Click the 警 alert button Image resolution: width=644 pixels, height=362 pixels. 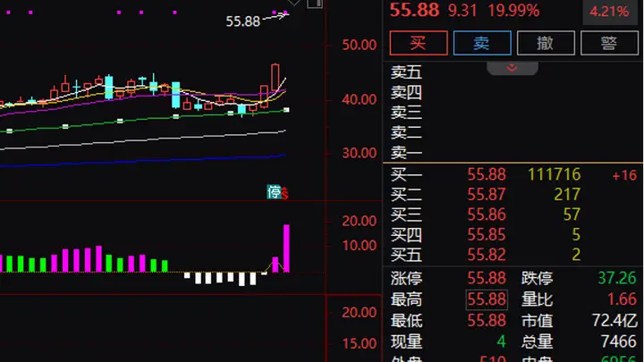pyautogui.click(x=609, y=43)
